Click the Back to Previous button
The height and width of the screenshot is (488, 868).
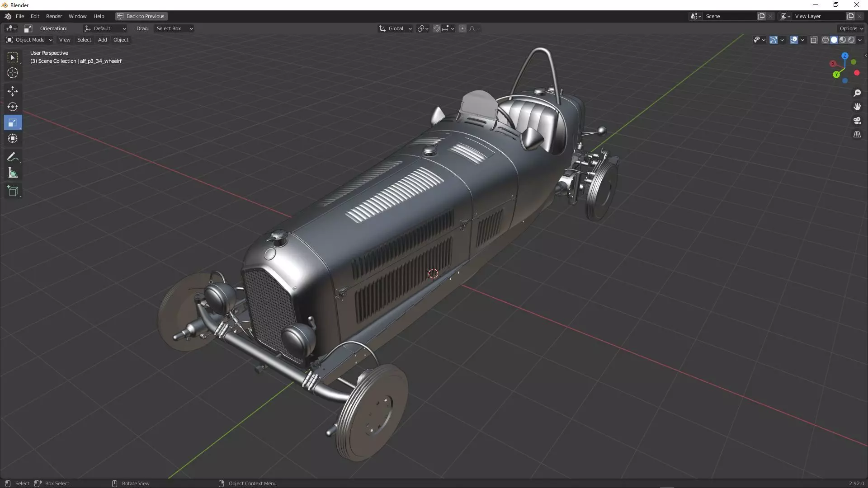click(141, 16)
